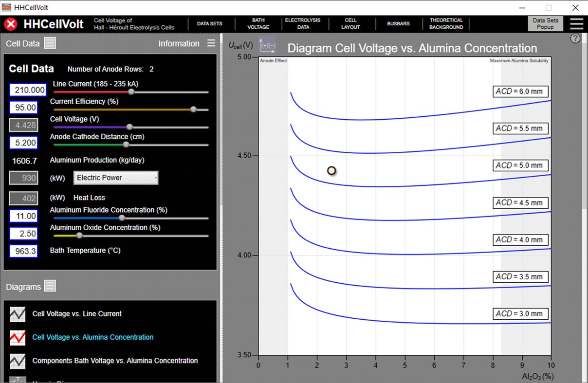Click inside the Bath Temperature input field
Viewport: 588px width, 383px height.
coord(23,251)
